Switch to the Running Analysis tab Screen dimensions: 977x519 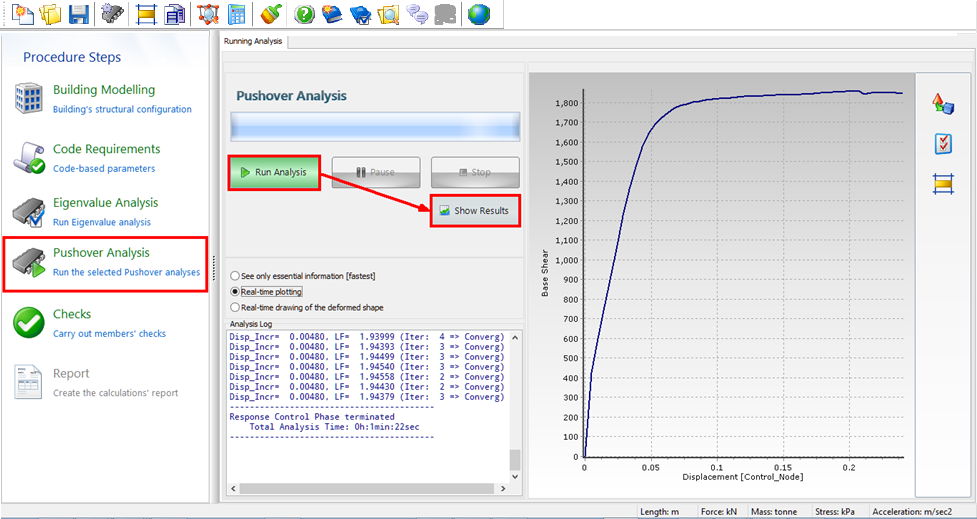point(254,41)
